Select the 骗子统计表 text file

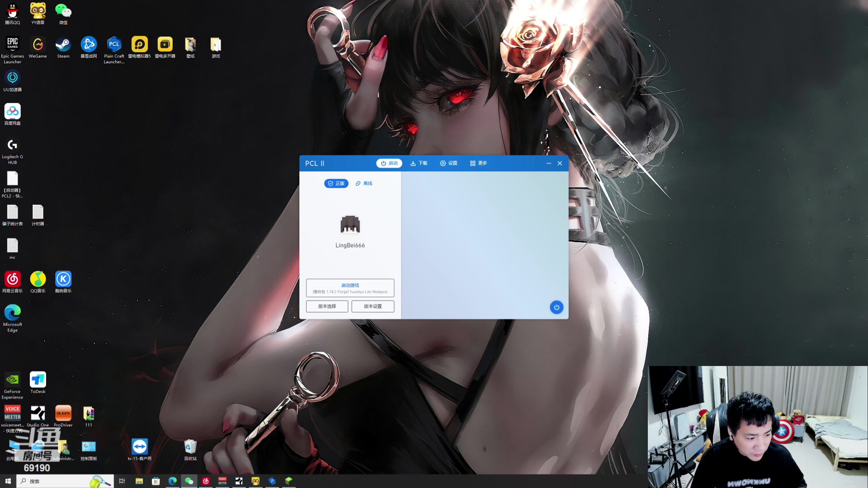coord(13,215)
